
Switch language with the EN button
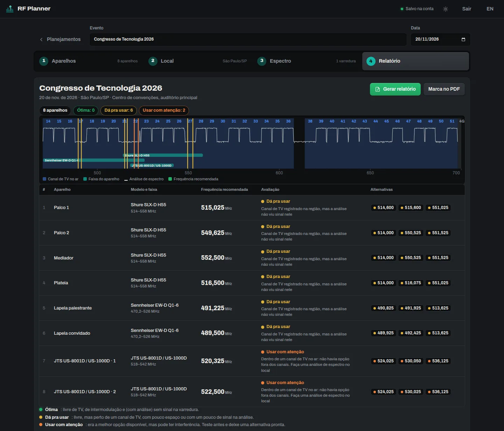tap(490, 9)
